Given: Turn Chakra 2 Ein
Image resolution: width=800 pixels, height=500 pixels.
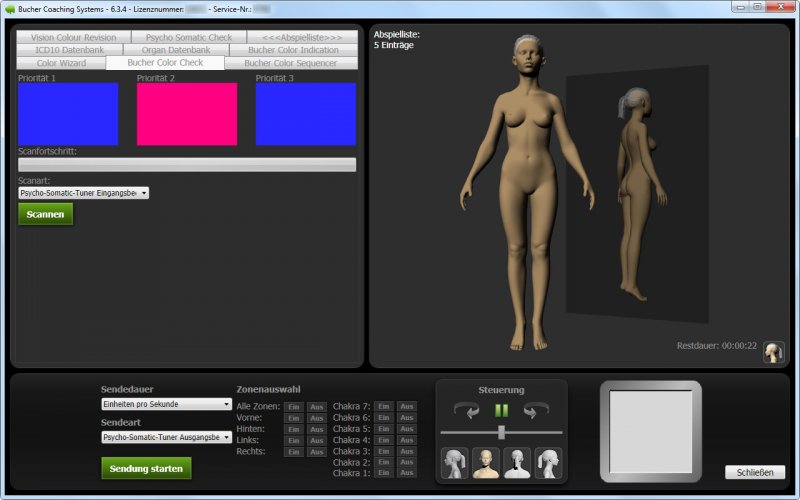Looking at the screenshot, I should [x=384, y=462].
